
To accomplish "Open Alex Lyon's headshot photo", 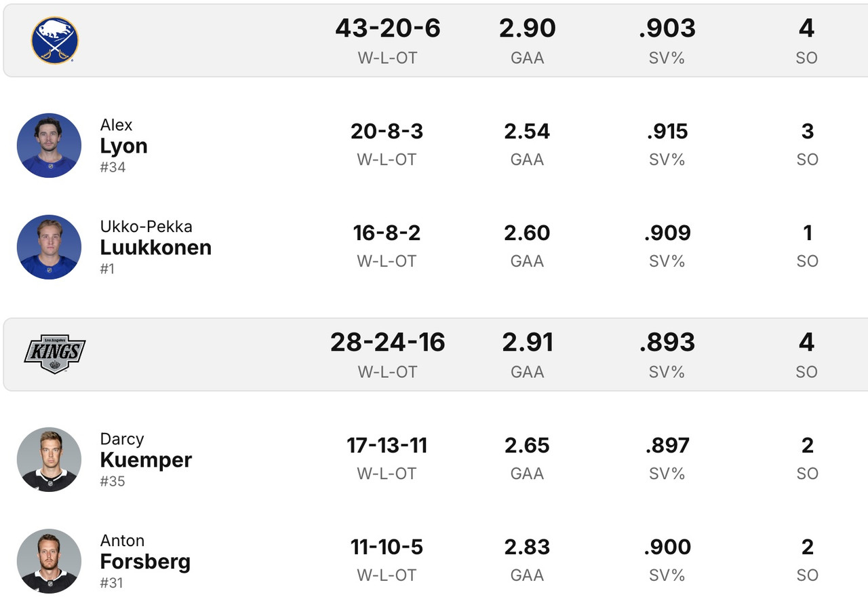I will tap(49, 145).
